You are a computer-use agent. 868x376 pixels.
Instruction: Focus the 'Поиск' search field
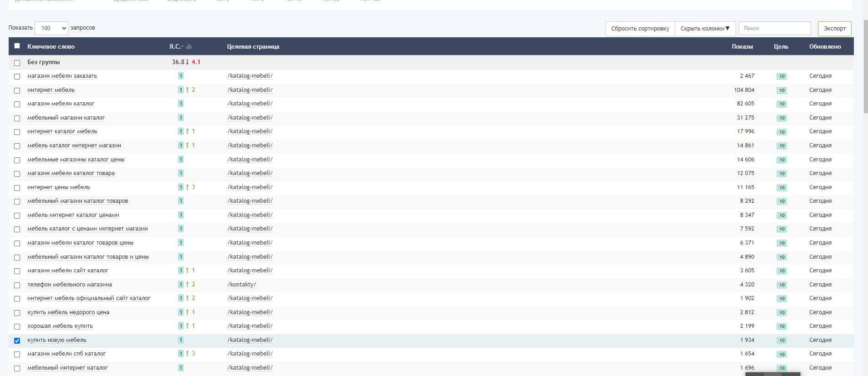775,28
